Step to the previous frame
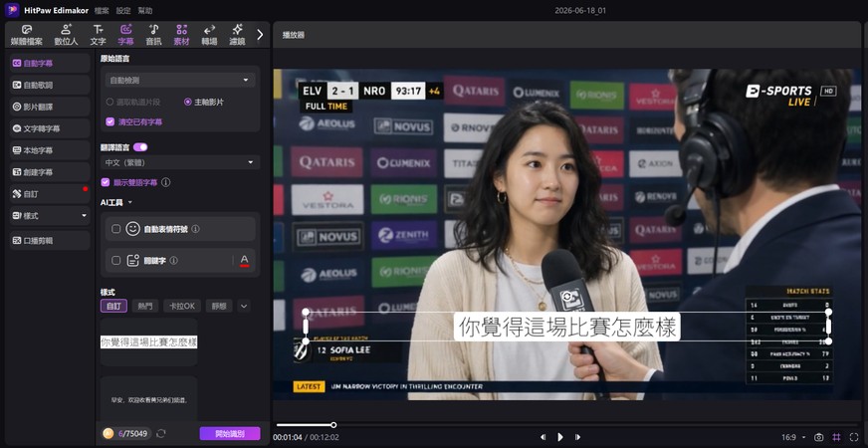 pos(543,437)
